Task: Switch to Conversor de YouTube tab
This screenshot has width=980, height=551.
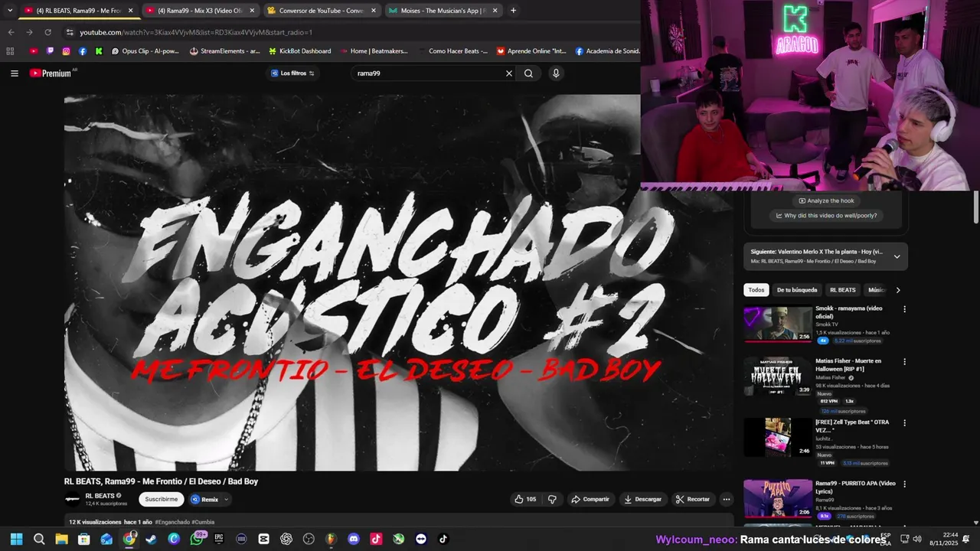Action: (x=322, y=11)
